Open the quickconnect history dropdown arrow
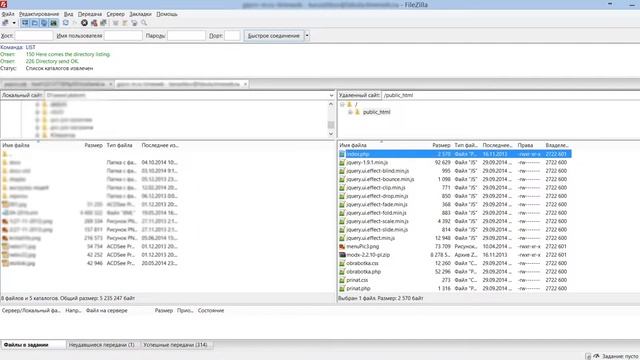The width and height of the screenshot is (640, 360). (x=307, y=36)
